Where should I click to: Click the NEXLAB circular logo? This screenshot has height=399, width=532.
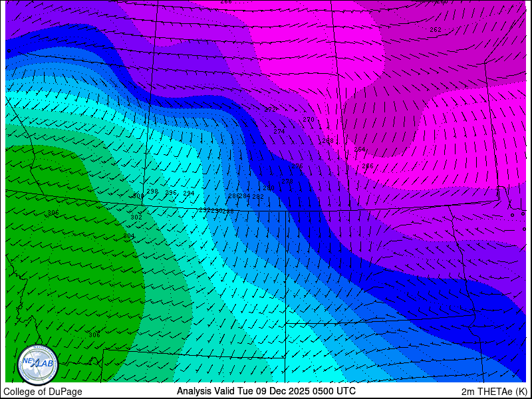[38, 364]
